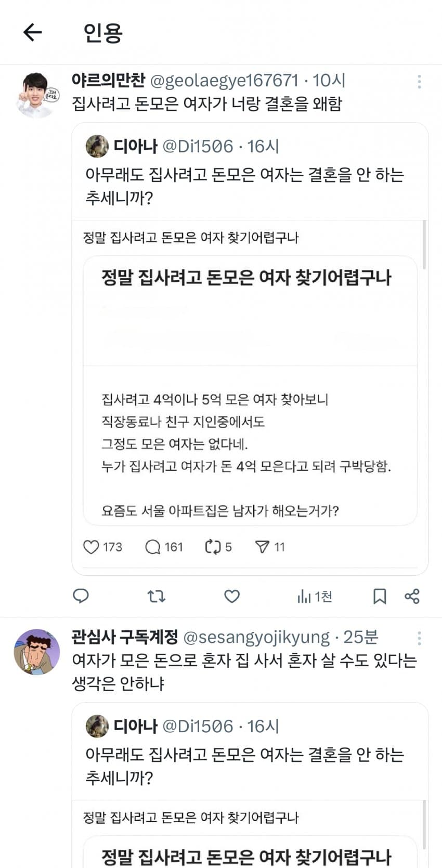
Task: Tap 디아나's small avatar in second quote
Action: pyautogui.click(x=97, y=726)
